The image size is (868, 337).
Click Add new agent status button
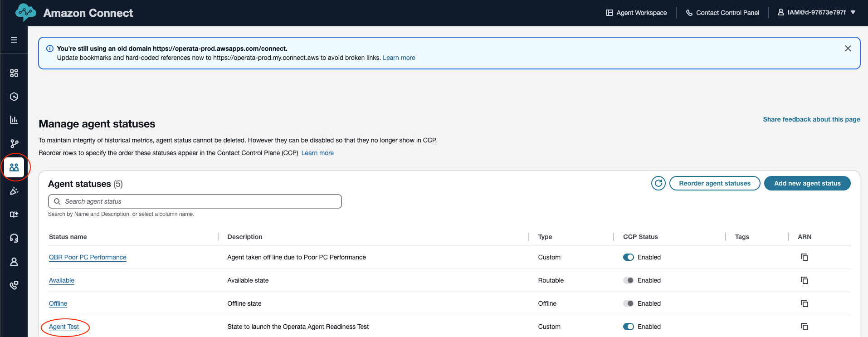807,183
